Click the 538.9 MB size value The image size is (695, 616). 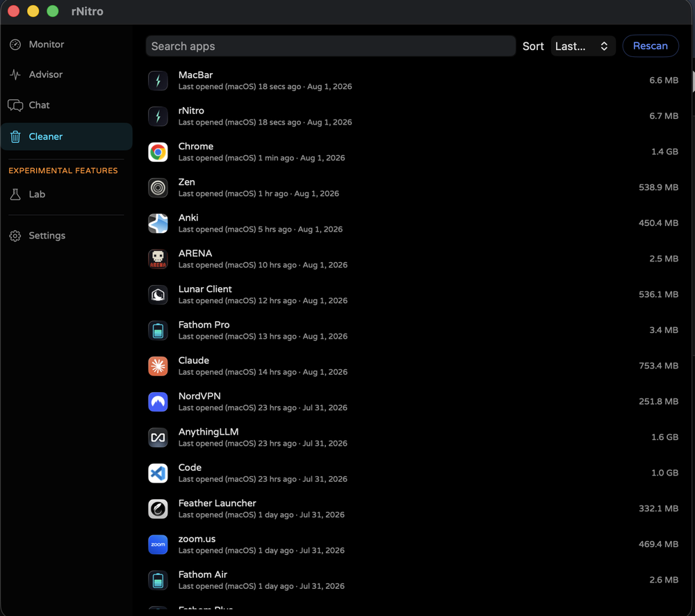point(658,188)
